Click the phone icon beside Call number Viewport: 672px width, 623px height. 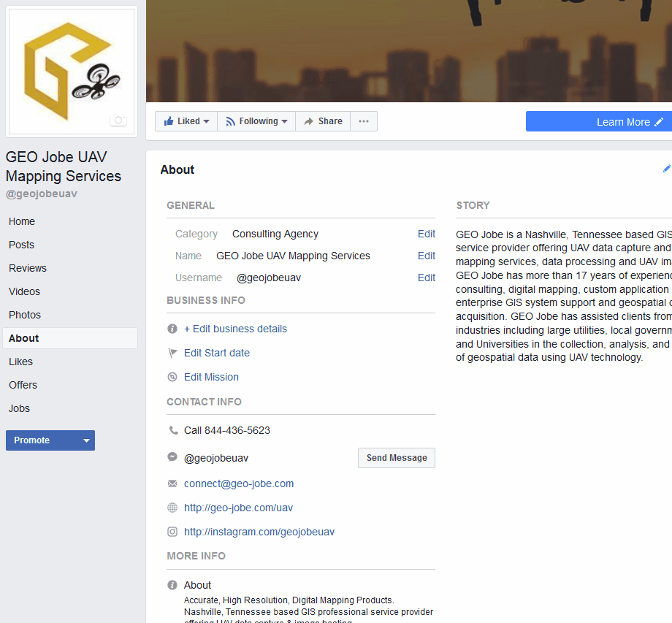[x=172, y=431]
